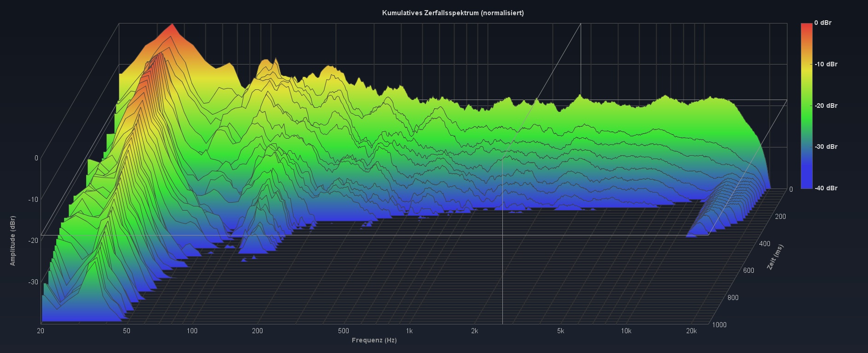Click the 20 tick on the frequency axis
868x353 pixels.
pyautogui.click(x=41, y=331)
